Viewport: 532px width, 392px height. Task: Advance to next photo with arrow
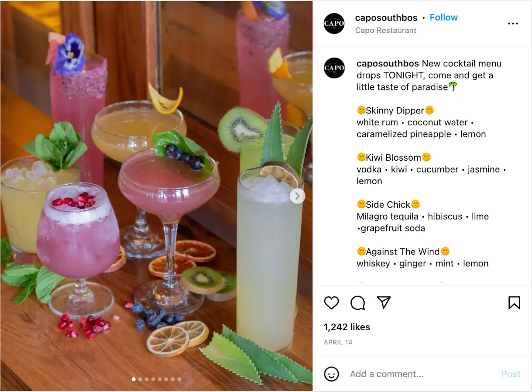pos(297,196)
